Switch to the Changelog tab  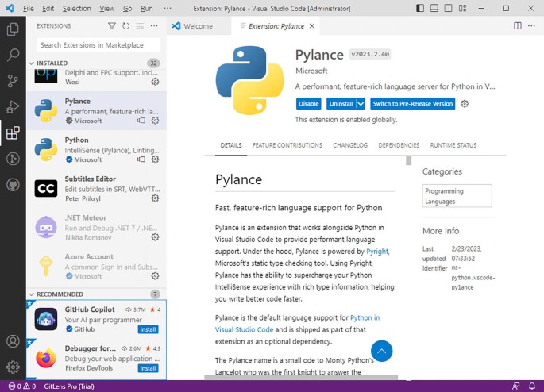[x=349, y=145]
